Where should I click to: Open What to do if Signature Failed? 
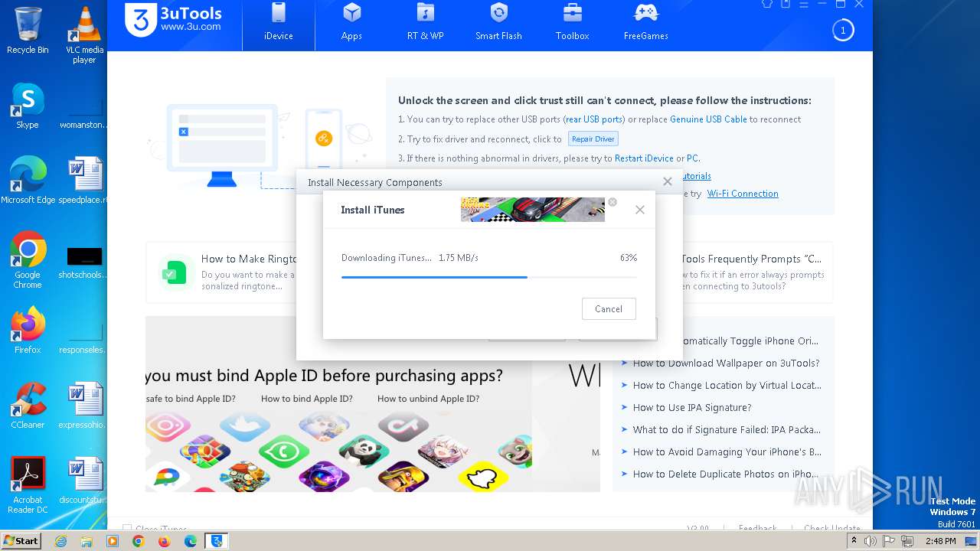click(727, 430)
